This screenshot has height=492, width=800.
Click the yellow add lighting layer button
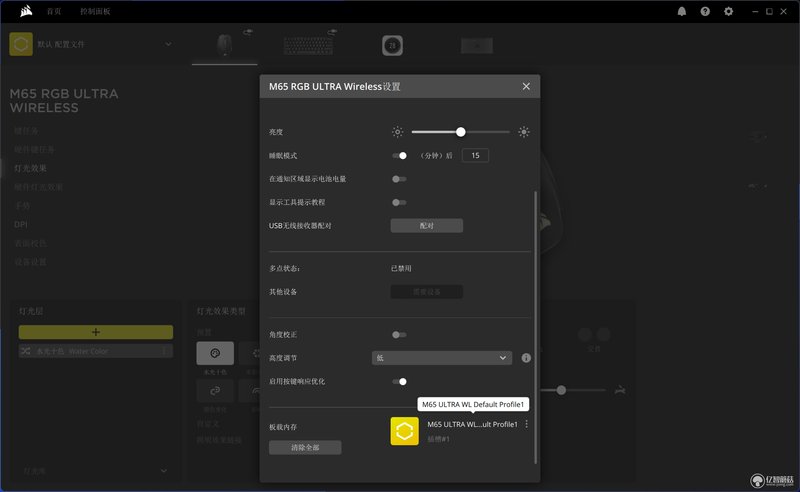[x=96, y=332]
